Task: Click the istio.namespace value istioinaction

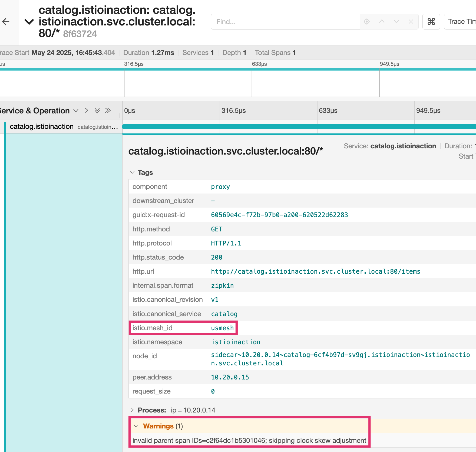Action: coord(236,342)
